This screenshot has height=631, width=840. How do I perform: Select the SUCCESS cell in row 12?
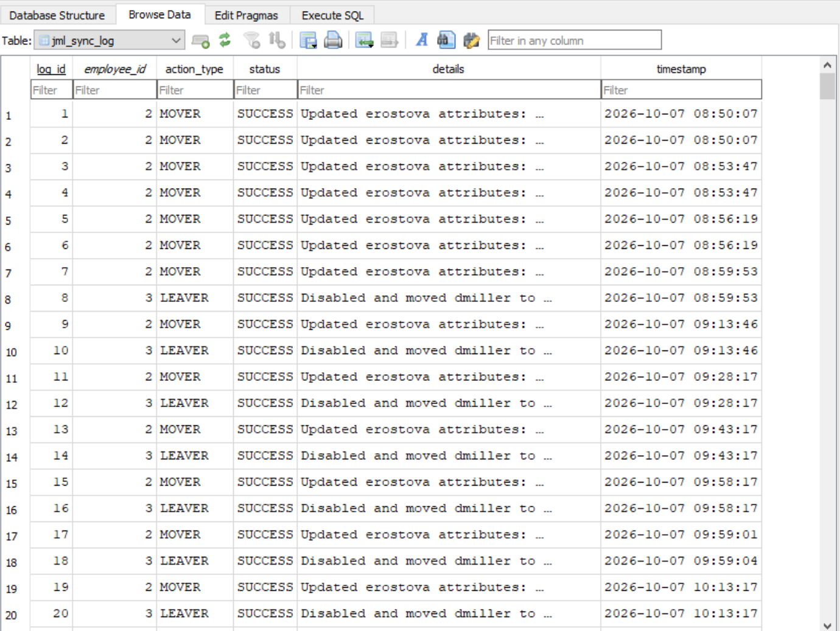click(x=265, y=403)
